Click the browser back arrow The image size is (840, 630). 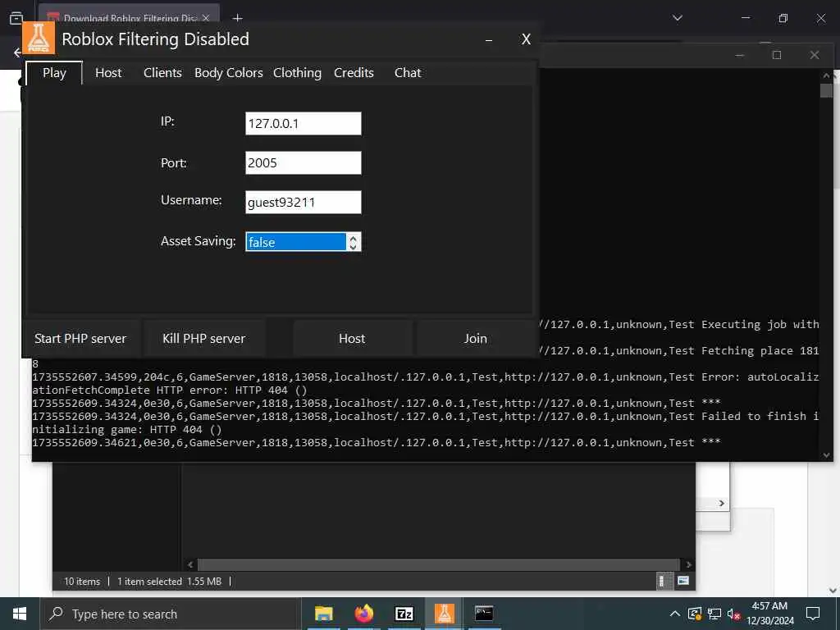coord(17,52)
